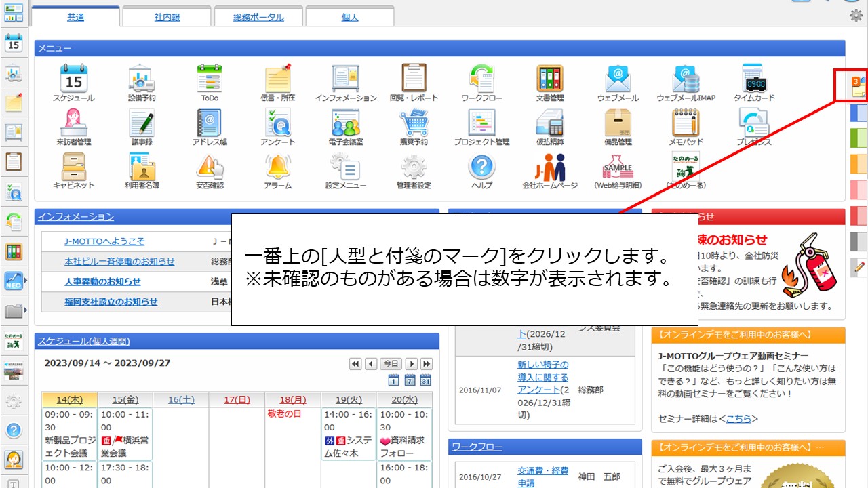Screen dimensions: 868x488
Task: Click the ヘルプ question mark icon in menu
Action: [481, 167]
